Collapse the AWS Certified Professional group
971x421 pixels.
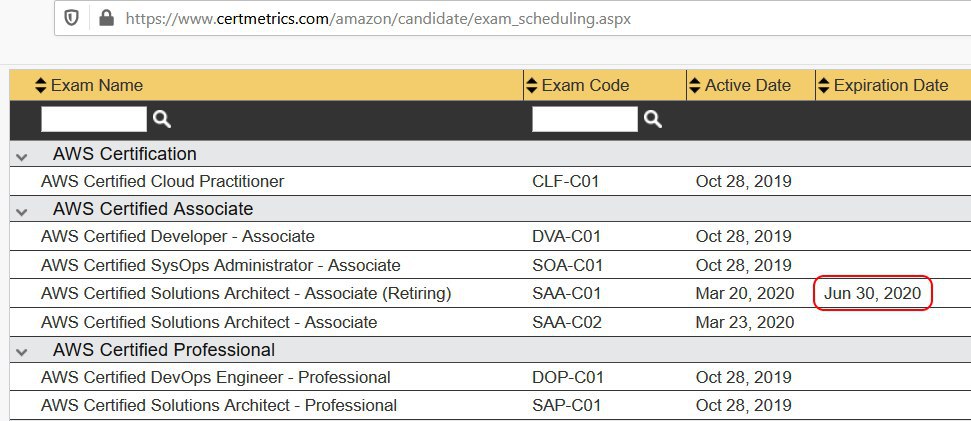(22, 352)
